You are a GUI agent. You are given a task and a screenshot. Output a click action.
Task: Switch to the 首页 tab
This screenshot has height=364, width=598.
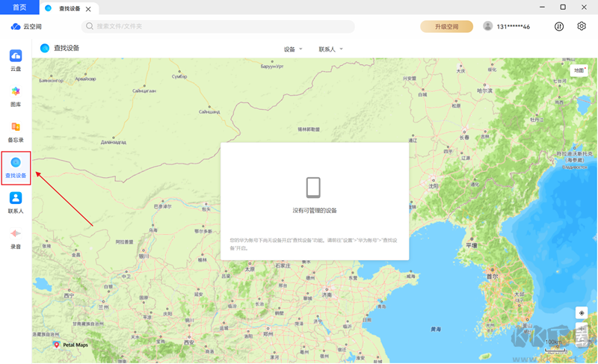click(19, 7)
